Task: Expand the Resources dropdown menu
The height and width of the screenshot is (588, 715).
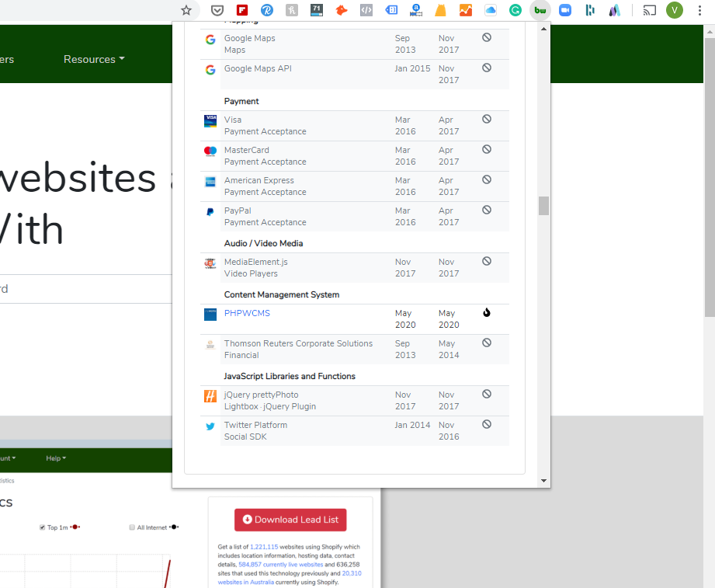Action: coord(94,59)
